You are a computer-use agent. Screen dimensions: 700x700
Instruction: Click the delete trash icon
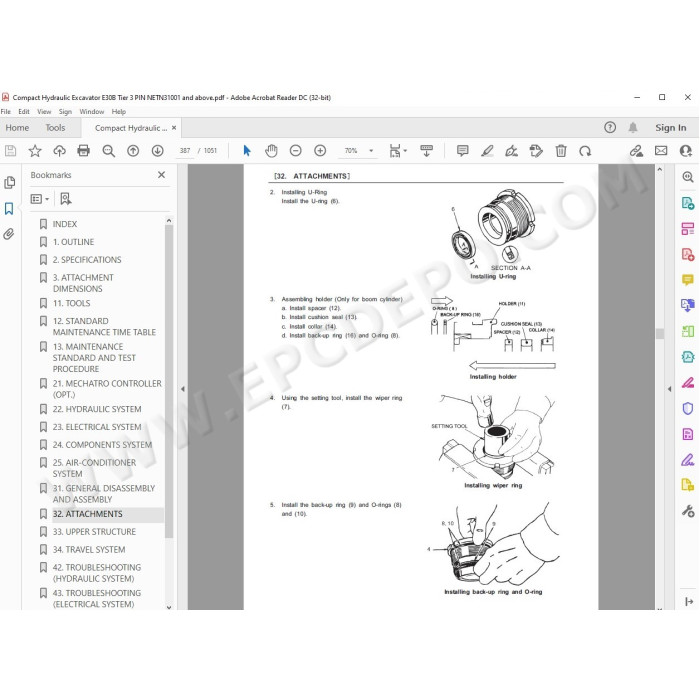coord(561,151)
